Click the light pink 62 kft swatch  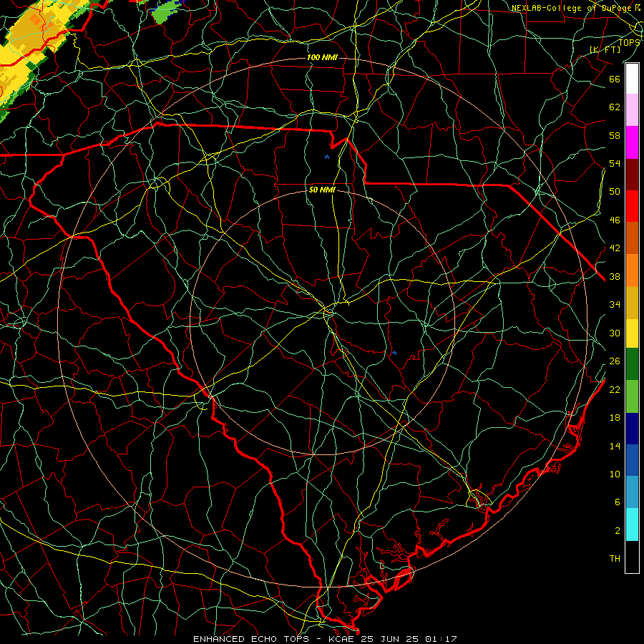(x=632, y=109)
